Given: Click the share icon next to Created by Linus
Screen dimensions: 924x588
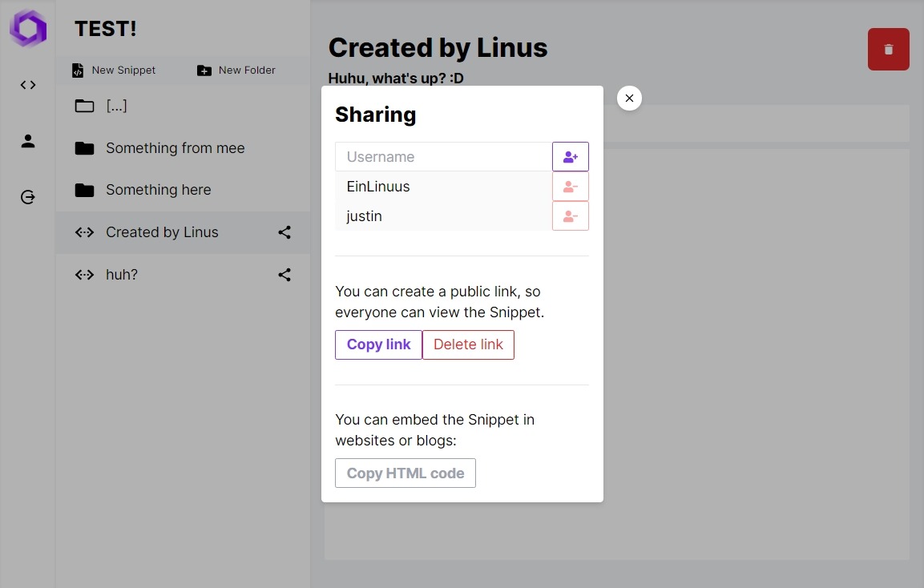Looking at the screenshot, I should (284, 232).
